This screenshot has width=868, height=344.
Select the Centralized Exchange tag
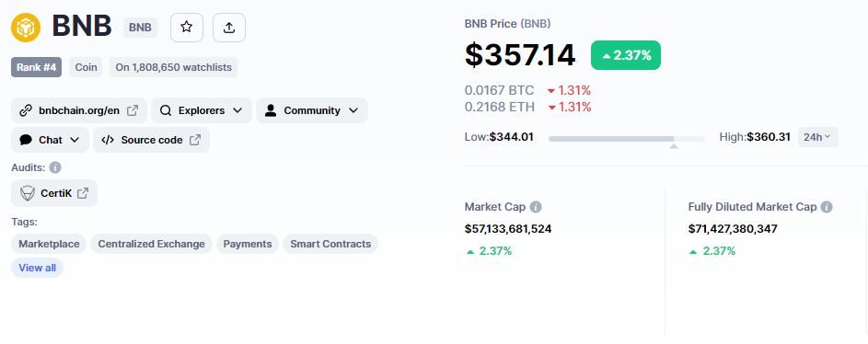(x=151, y=244)
